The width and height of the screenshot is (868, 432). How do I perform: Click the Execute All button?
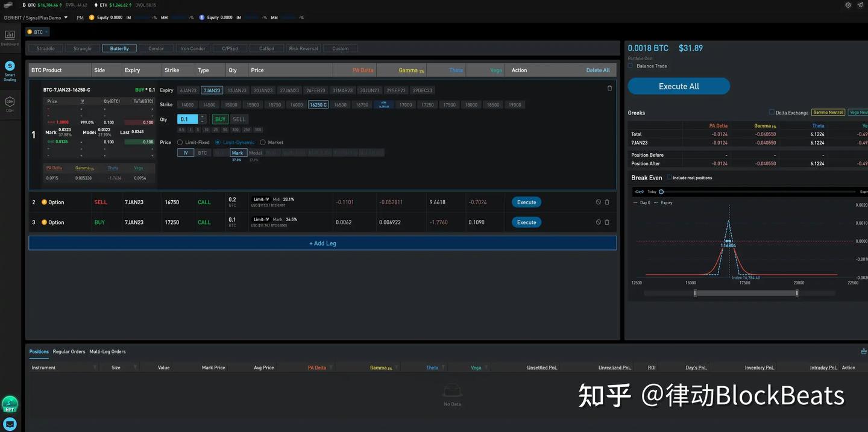(x=679, y=86)
